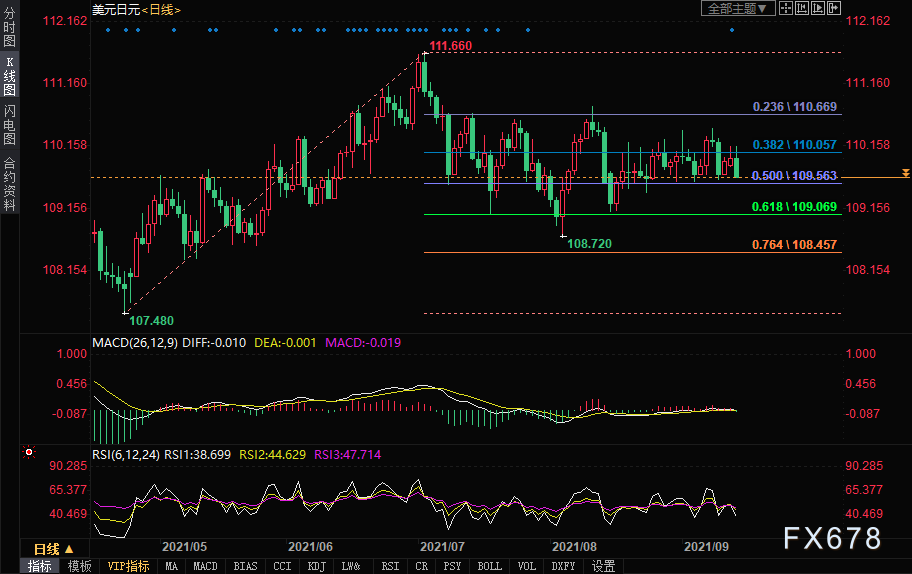Open the 全部主题 dropdown
Image resolution: width=912 pixels, height=574 pixels.
click(739, 8)
